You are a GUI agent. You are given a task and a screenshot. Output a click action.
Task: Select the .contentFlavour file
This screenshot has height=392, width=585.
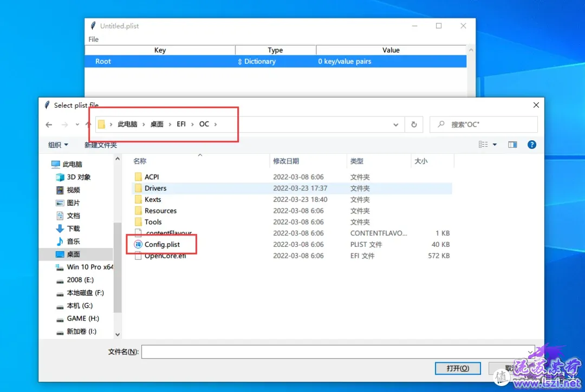pyautogui.click(x=168, y=233)
